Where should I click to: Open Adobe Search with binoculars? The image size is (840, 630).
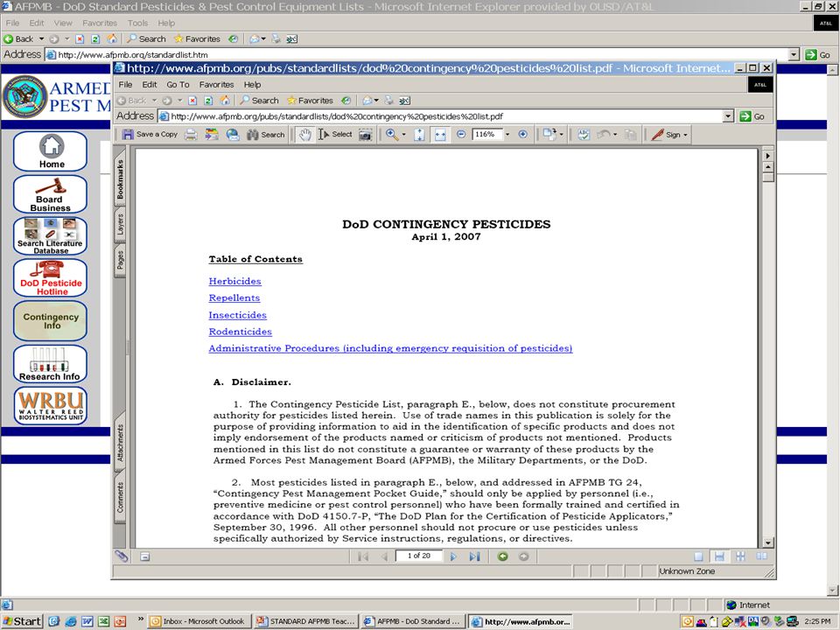pos(266,135)
